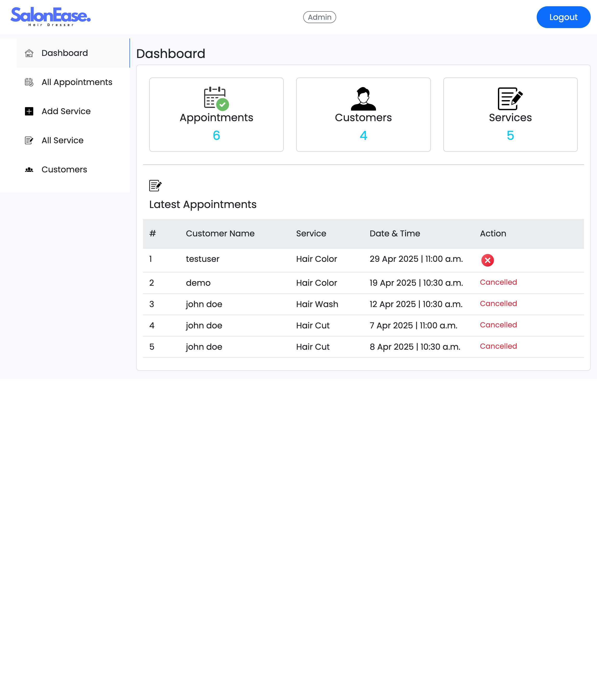Cancel testuser's appointment with red X
Screen dimensions: 597x700
[x=487, y=260]
